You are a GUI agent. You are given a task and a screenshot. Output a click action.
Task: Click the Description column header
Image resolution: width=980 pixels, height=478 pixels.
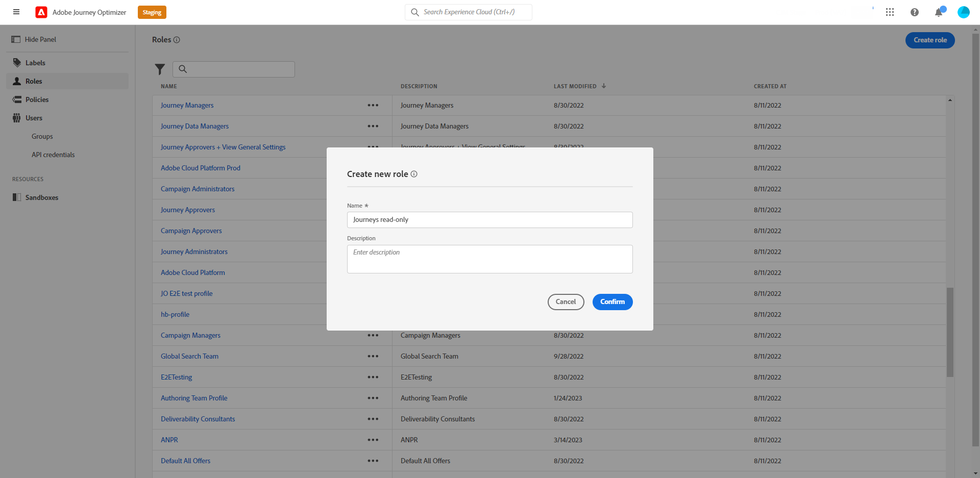click(x=419, y=87)
